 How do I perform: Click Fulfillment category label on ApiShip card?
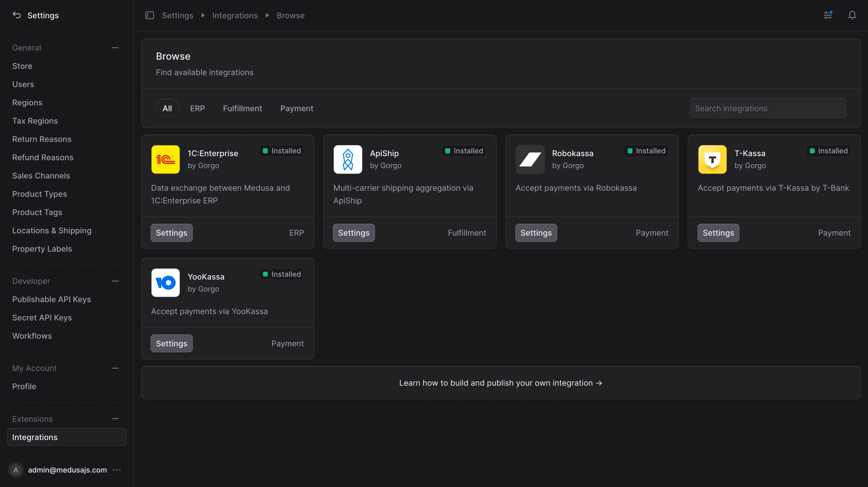tap(467, 233)
